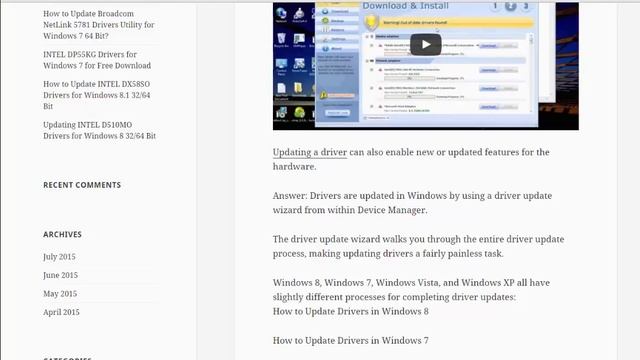Open the April 2015 archive
Viewport: 640px width, 360px height.
pyautogui.click(x=61, y=312)
